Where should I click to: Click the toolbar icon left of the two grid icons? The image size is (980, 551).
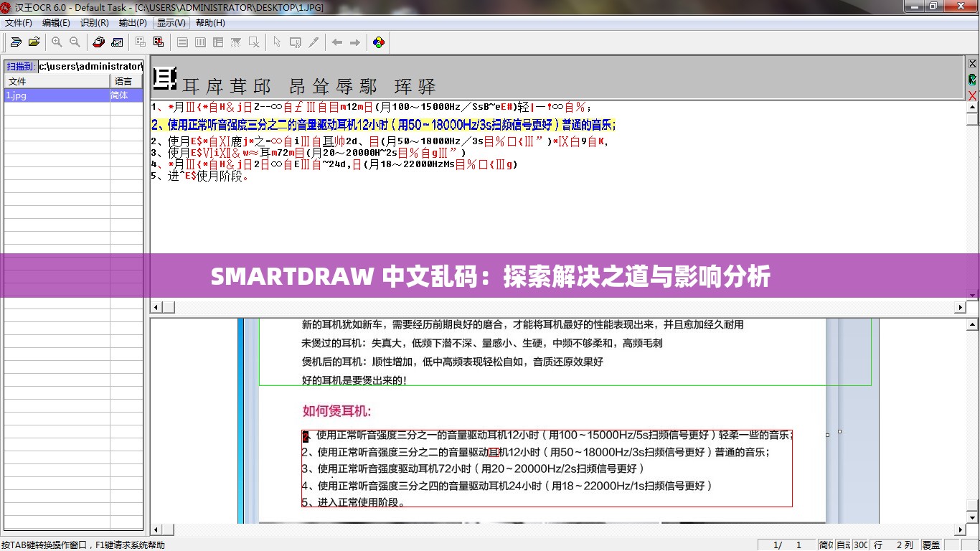(x=117, y=42)
